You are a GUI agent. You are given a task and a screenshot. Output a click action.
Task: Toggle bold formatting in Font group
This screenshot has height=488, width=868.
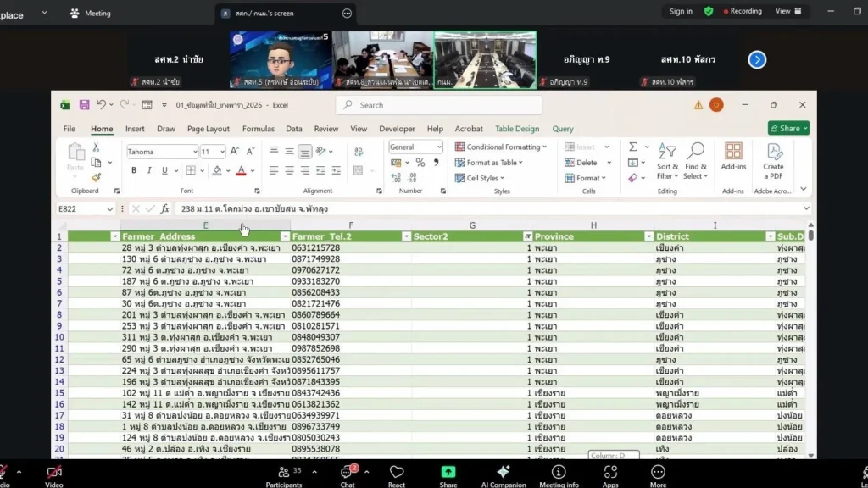click(134, 170)
